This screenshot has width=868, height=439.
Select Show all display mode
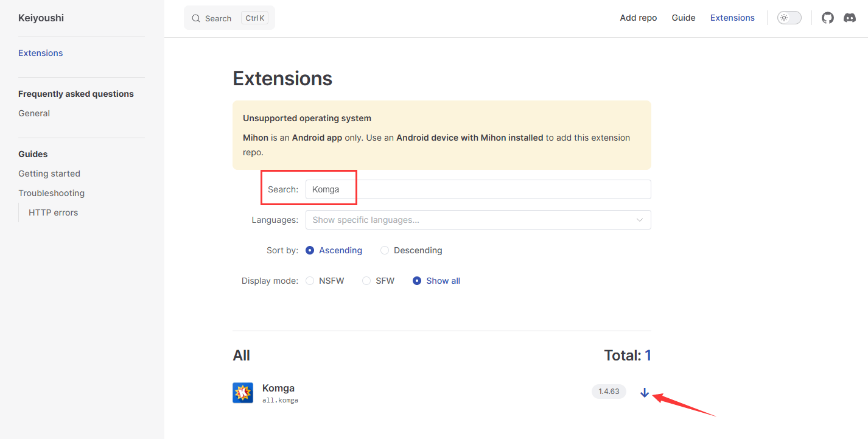pos(417,281)
